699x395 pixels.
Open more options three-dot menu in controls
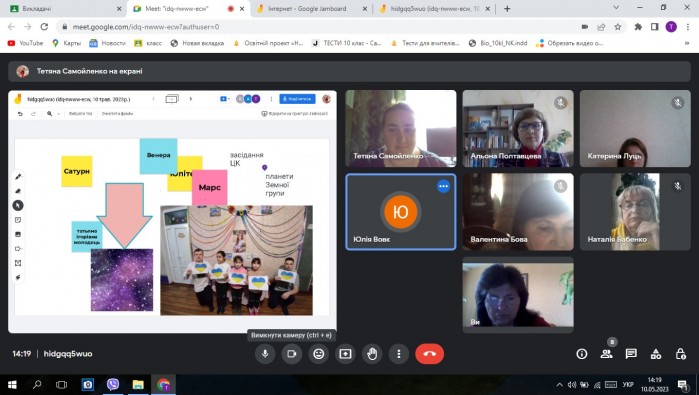pos(399,354)
